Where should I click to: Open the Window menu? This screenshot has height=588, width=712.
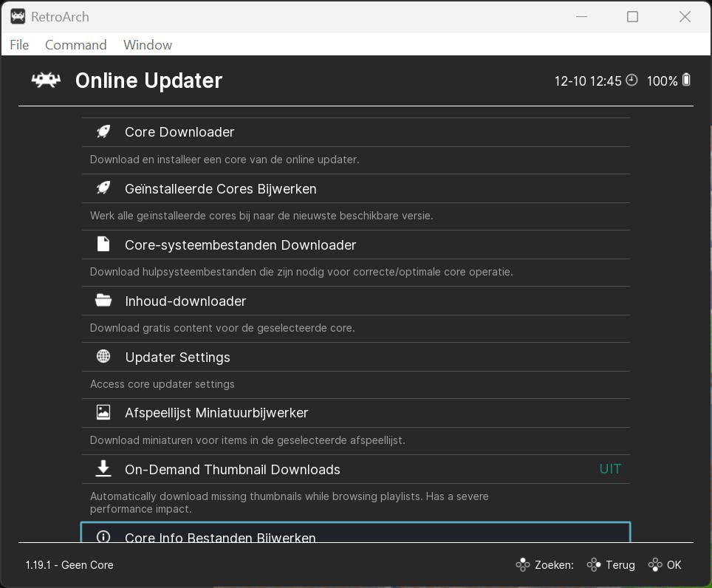pos(148,45)
